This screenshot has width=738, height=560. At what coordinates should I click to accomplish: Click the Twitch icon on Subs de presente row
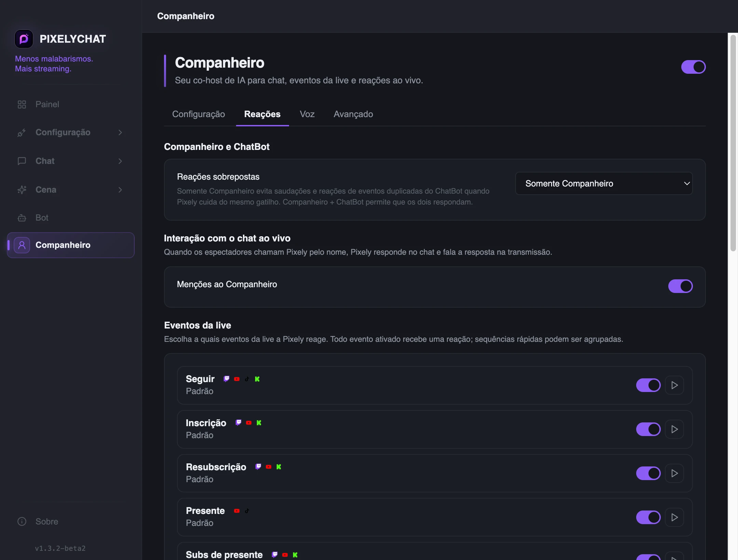(x=275, y=555)
